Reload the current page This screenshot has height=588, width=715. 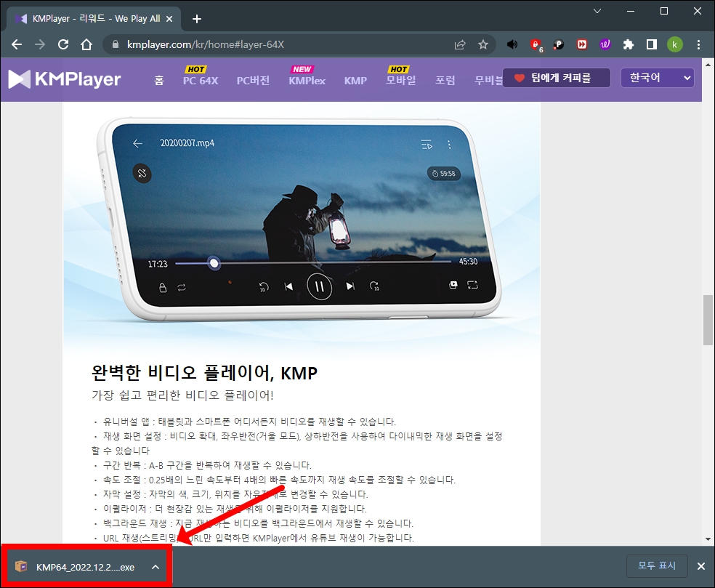[x=63, y=44]
